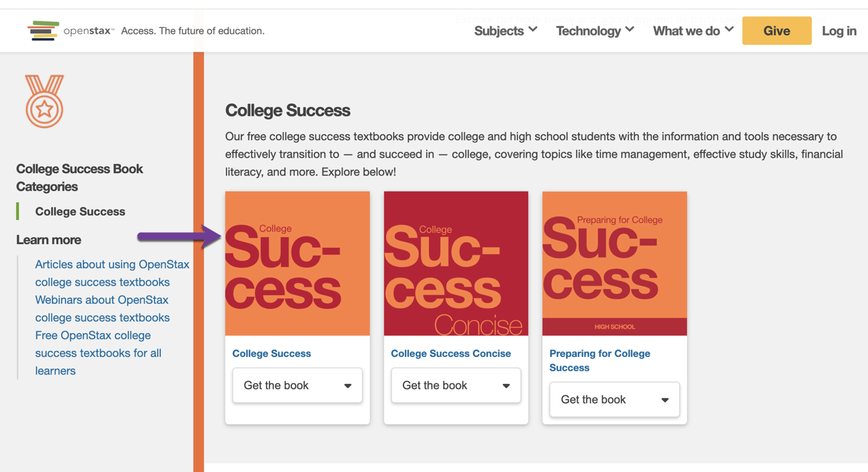868x472 pixels.
Task: Open the Technology menu
Action: (589, 31)
